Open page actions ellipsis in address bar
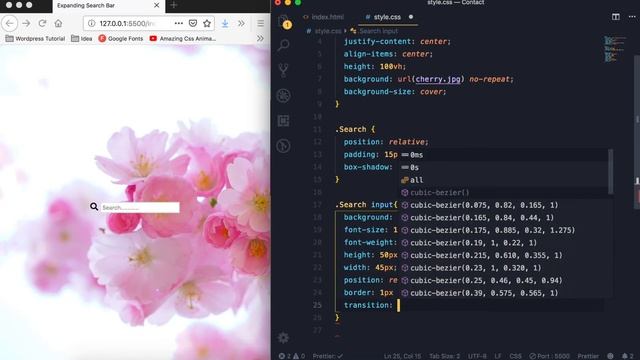The image size is (640, 360). coord(179,24)
